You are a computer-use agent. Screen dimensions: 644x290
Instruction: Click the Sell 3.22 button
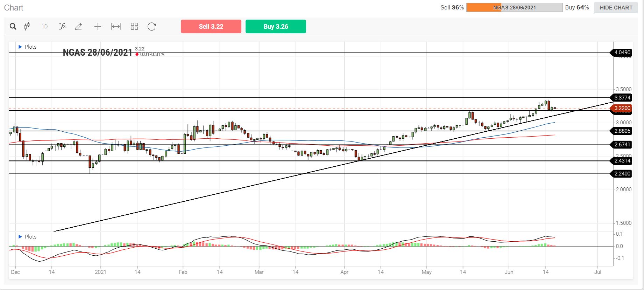click(211, 27)
